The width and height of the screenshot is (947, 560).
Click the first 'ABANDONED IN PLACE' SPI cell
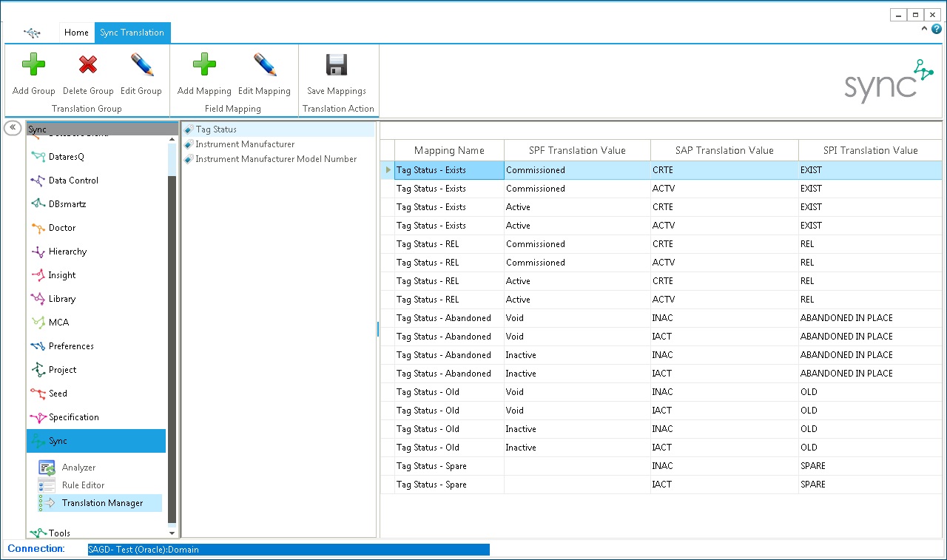click(870, 318)
